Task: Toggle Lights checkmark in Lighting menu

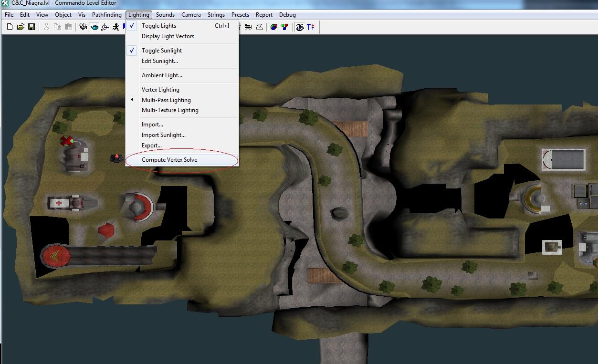Action: pos(159,26)
